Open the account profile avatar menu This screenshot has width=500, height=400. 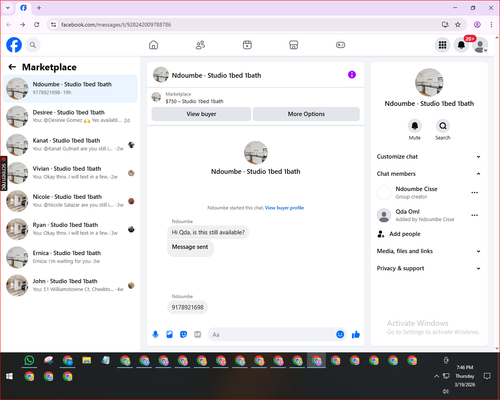pos(480,45)
